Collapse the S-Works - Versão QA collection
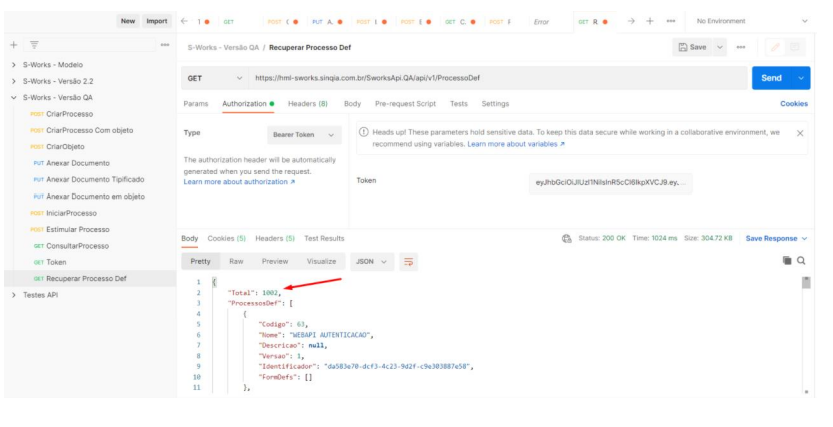The height and width of the screenshot is (427, 833). coord(14,98)
